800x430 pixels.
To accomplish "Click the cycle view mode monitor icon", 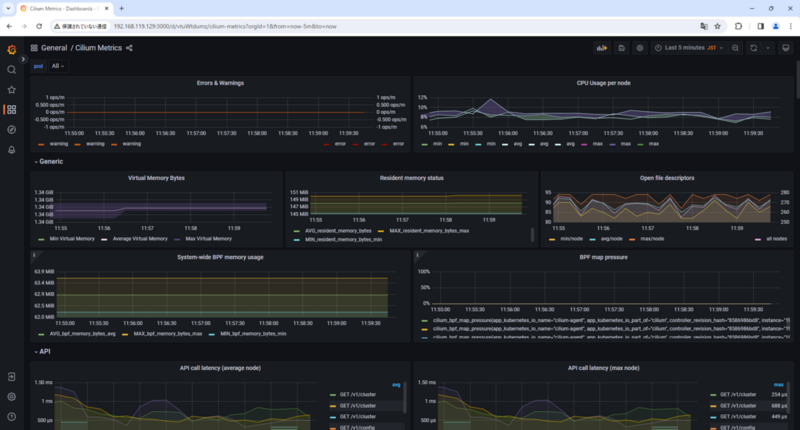I will 786,48.
